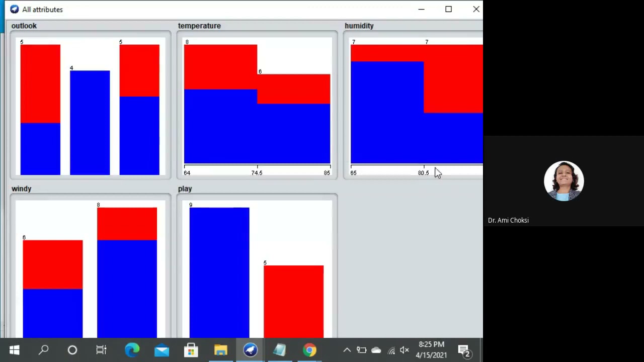644x362 pixels.
Task: Open the notification center icon
Action: click(464, 350)
